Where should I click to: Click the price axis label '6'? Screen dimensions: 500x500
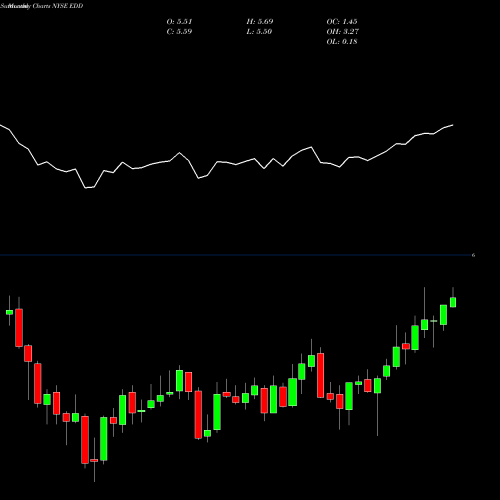(473, 255)
